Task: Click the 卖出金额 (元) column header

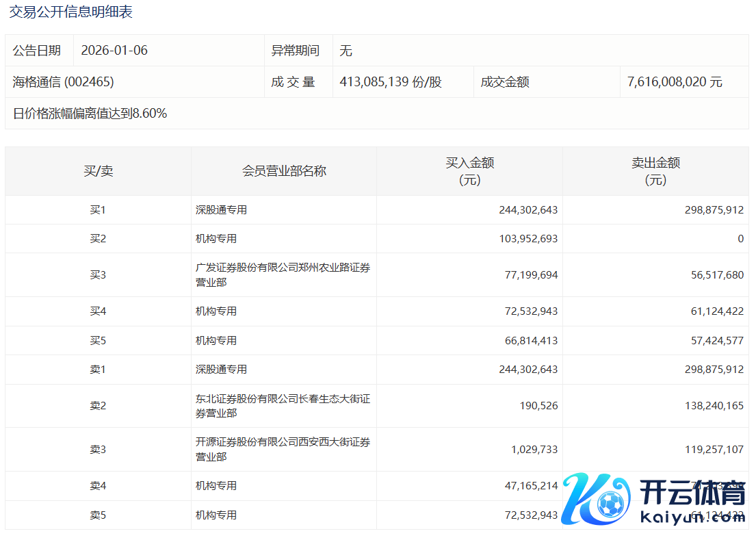Action: point(655,171)
